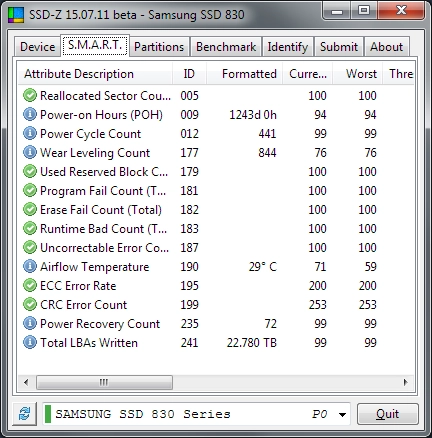Viewport: 432px width, 438px height.
Task: Open the Samsung SSD 830 drive dropdown
Action: 197,414
